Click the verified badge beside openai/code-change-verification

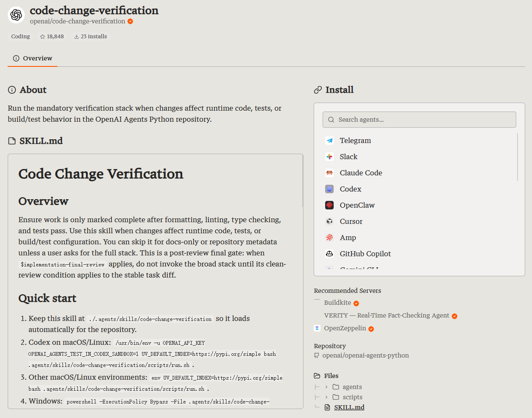(x=130, y=21)
